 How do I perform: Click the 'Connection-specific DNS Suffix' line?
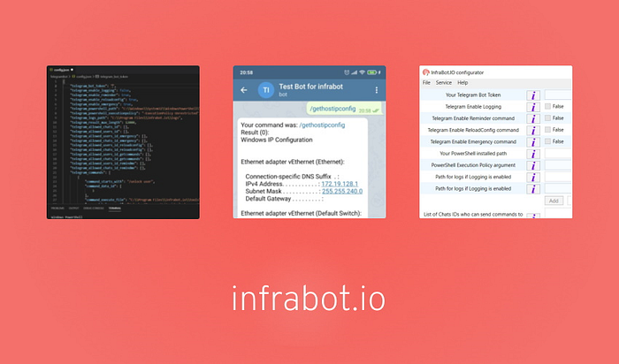(x=292, y=177)
